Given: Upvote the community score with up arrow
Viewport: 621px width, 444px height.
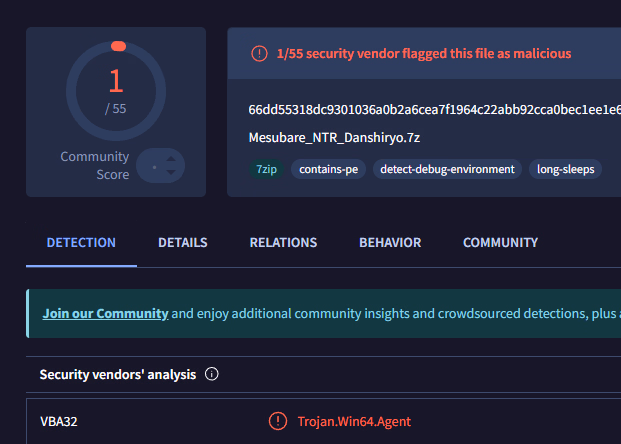Looking at the screenshot, I should [x=169, y=158].
